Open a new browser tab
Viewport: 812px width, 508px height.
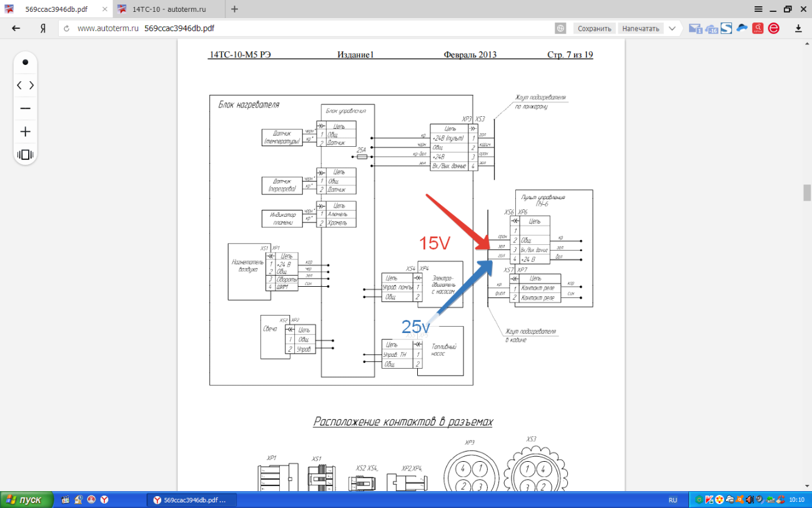click(x=234, y=9)
